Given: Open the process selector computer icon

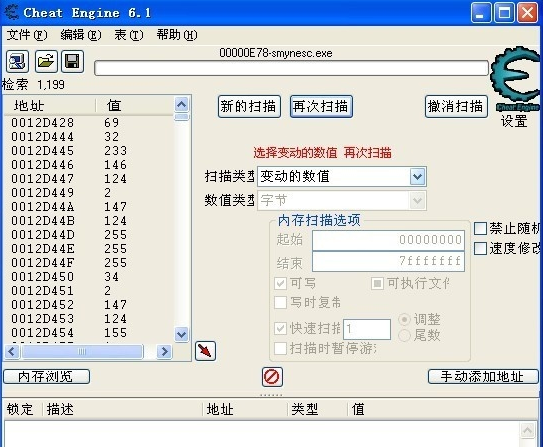Looking at the screenshot, I should tap(17, 62).
